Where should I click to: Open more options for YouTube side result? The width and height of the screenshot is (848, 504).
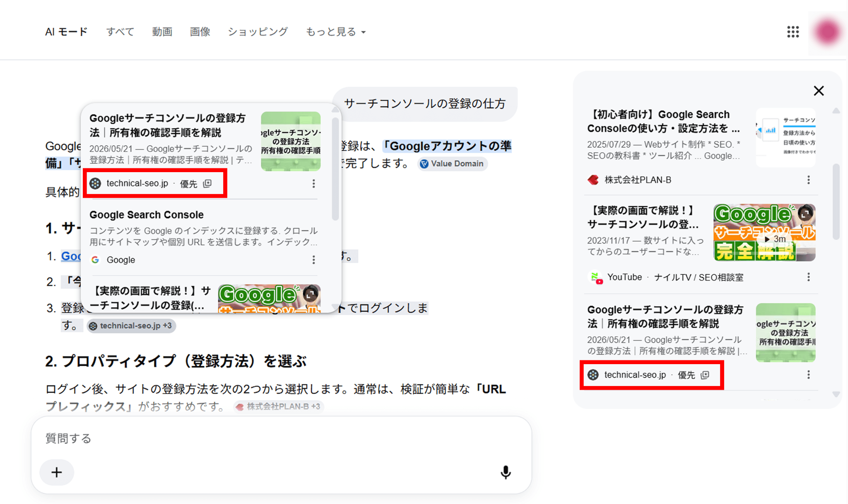click(808, 277)
